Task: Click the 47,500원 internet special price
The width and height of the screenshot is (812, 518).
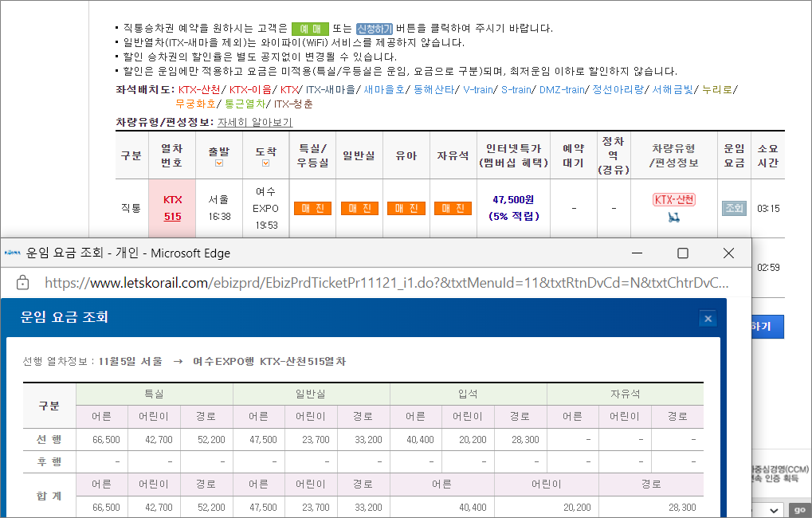Action: click(513, 199)
